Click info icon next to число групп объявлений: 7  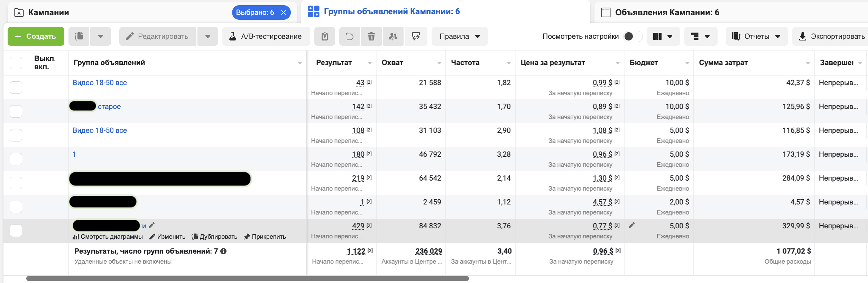pyautogui.click(x=223, y=251)
